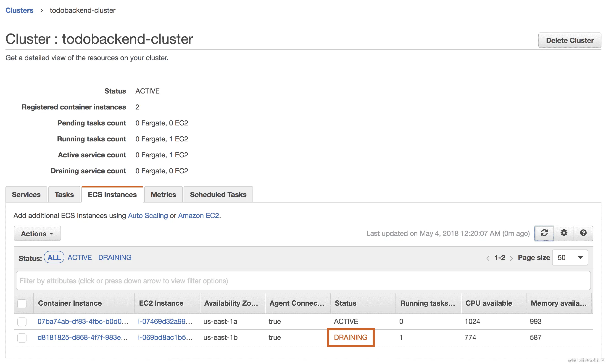This screenshot has width=606, height=364.
Task: Click breadcrumb separator chevron after Clusters
Action: (42, 10)
